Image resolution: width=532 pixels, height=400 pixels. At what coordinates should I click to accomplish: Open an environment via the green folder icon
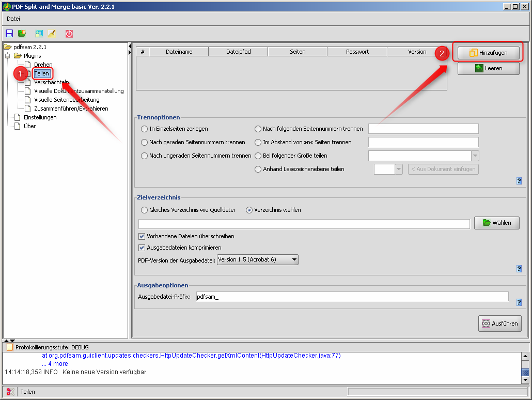[23, 33]
